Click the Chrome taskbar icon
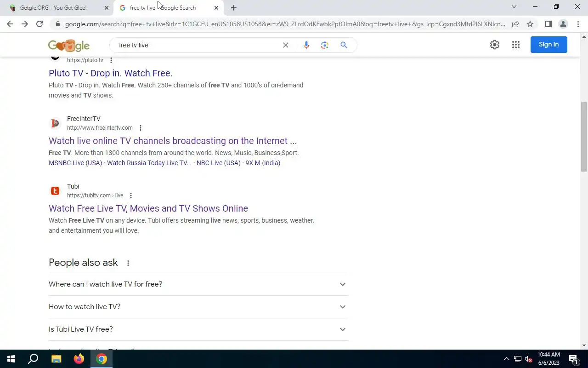Image resolution: width=588 pixels, height=368 pixels. coord(102,359)
